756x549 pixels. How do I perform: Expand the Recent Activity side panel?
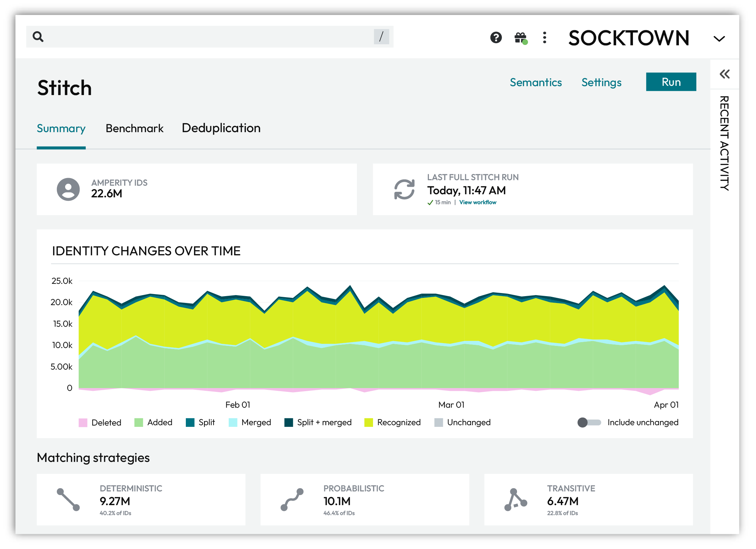coord(724,74)
